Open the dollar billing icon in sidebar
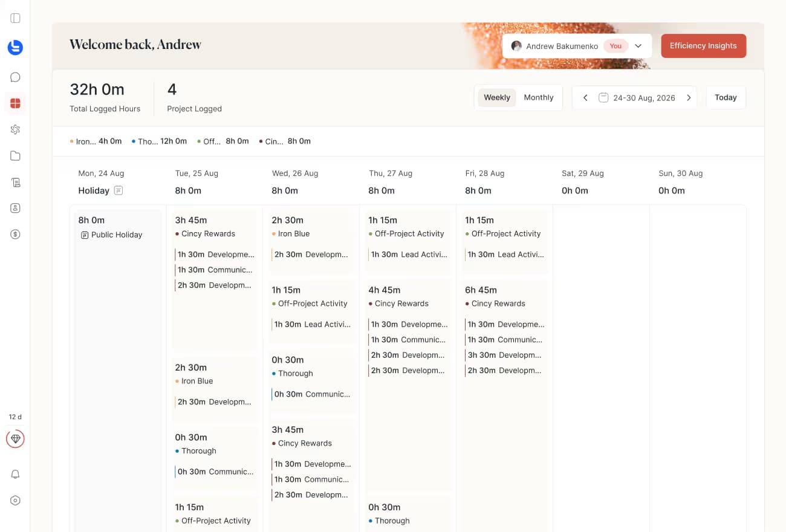The image size is (786, 532). (x=16, y=235)
